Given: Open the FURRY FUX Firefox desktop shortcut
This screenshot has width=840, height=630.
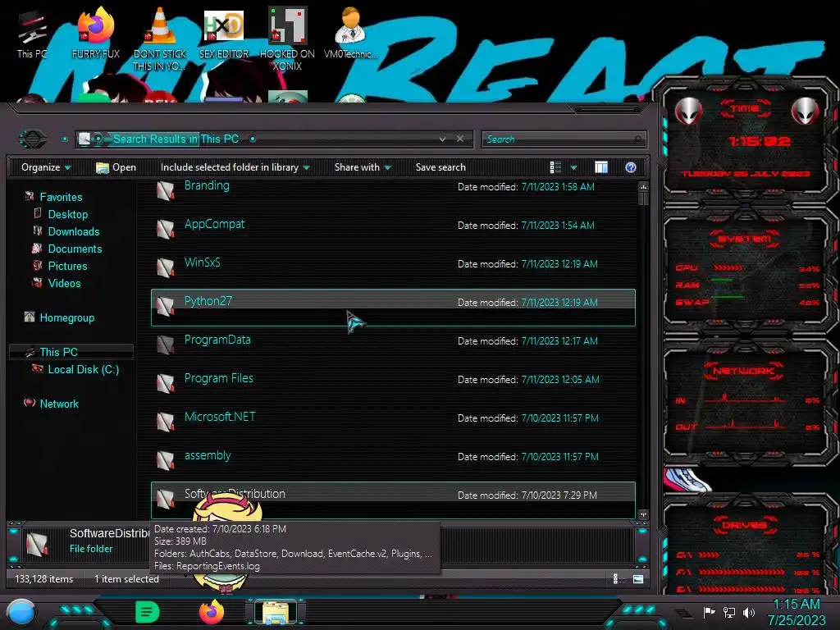Looking at the screenshot, I should pos(95,34).
